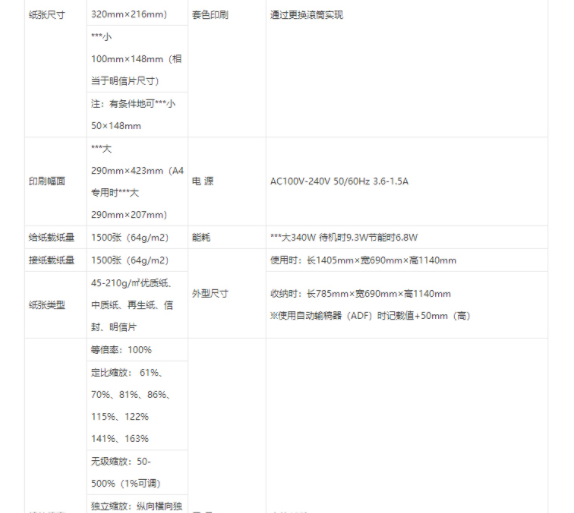Screen dimensions: 574x513
Task: Click the 电源 label cell
Action: (x=203, y=181)
